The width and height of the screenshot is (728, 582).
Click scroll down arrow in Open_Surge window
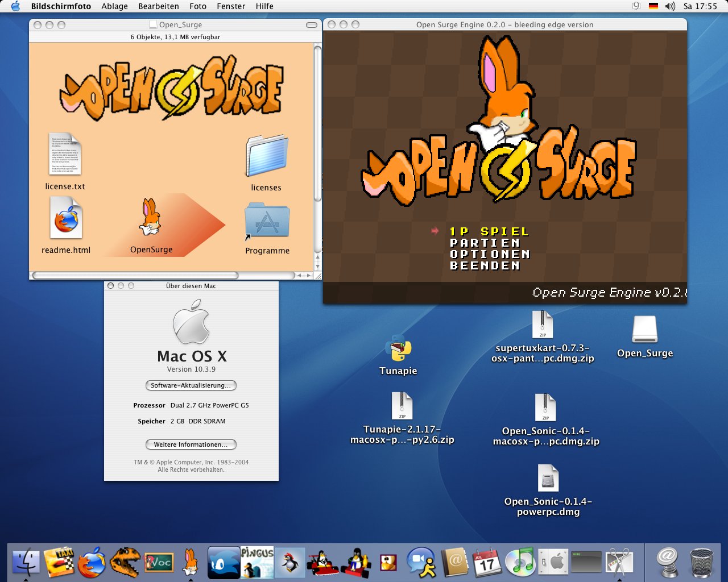click(318, 266)
